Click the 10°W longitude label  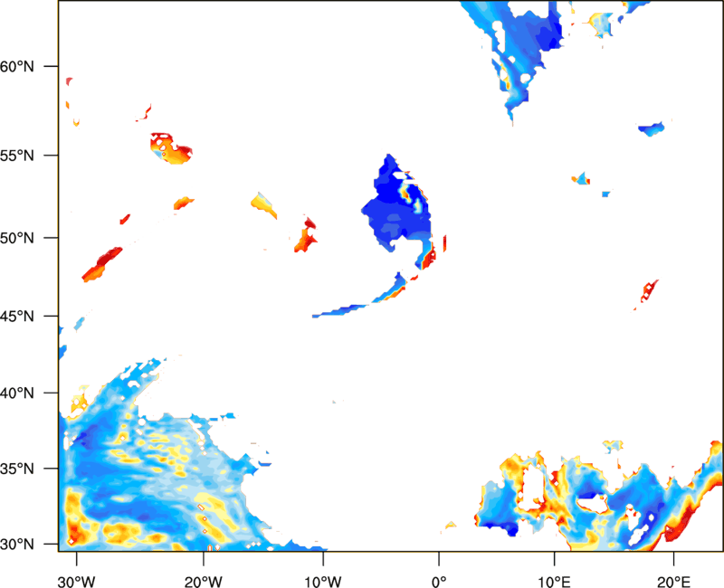coord(323,582)
